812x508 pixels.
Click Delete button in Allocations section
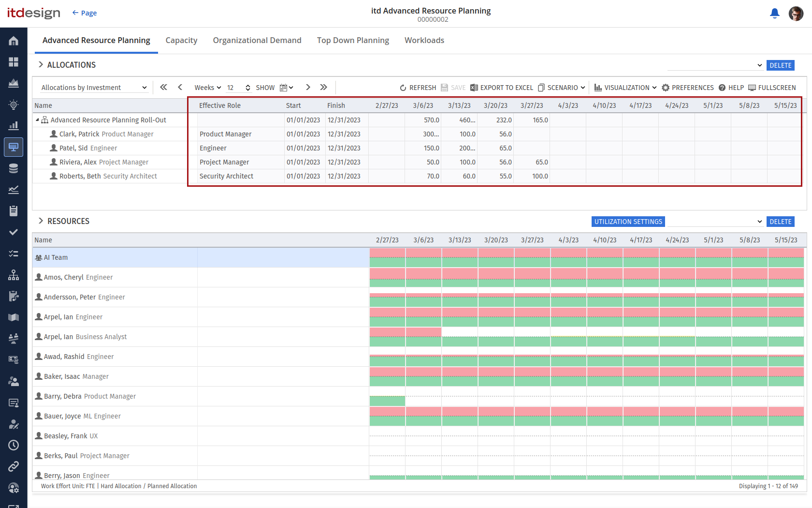781,65
